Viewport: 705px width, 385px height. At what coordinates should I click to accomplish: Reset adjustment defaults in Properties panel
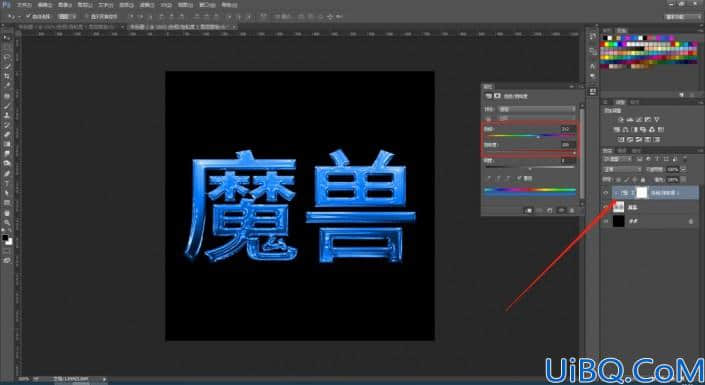(x=550, y=210)
